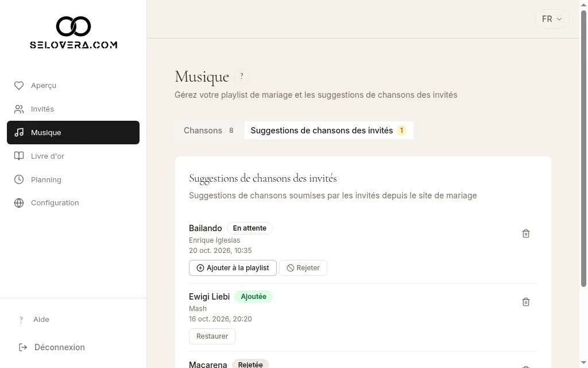Click the Ajoutée status badge
The height and width of the screenshot is (368, 588).
click(x=253, y=297)
